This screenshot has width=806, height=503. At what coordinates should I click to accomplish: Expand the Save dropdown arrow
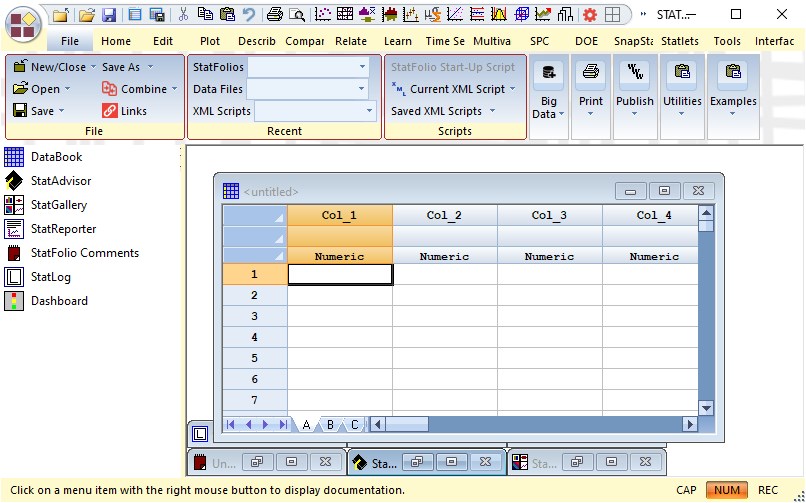pyautogui.click(x=61, y=111)
